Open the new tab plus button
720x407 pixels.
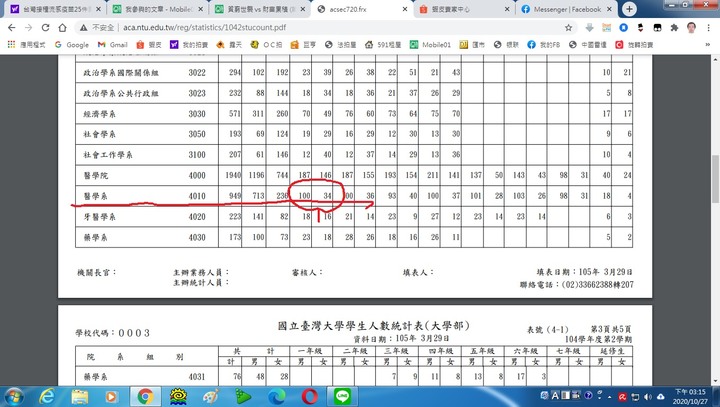[x=629, y=9]
